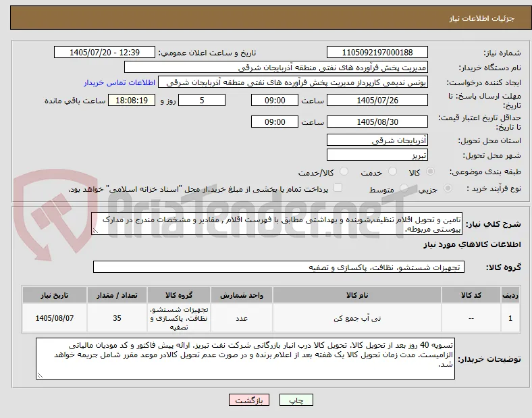Toggle the اسناد خزانه اسلامی payment checkbox
This screenshot has height=418, width=532.
pos(338,188)
